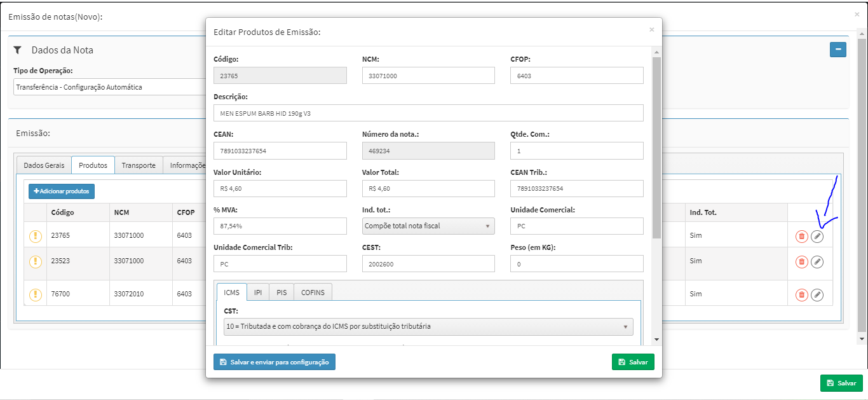Screen dimensions: 868x400
Task: Click the warning icon next to product 23765
Action: tap(35, 235)
